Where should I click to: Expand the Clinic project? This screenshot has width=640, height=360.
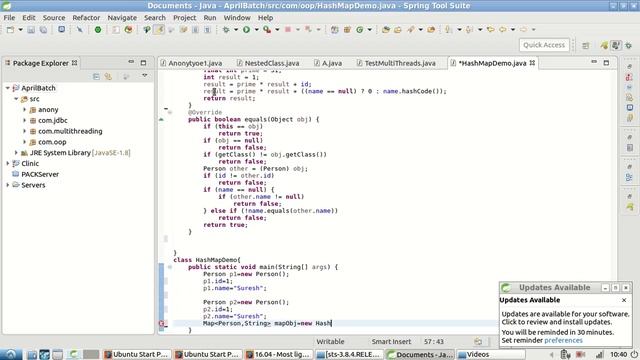pos(8,163)
